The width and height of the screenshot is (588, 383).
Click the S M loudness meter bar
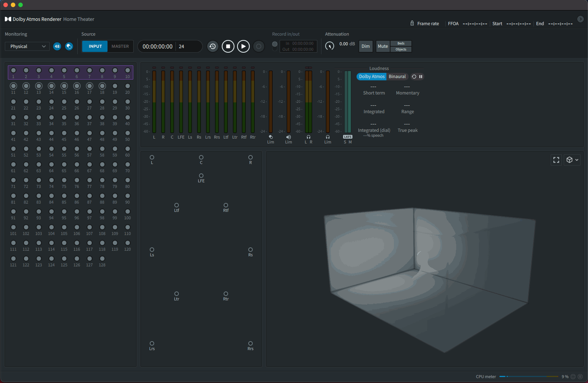tap(348, 102)
